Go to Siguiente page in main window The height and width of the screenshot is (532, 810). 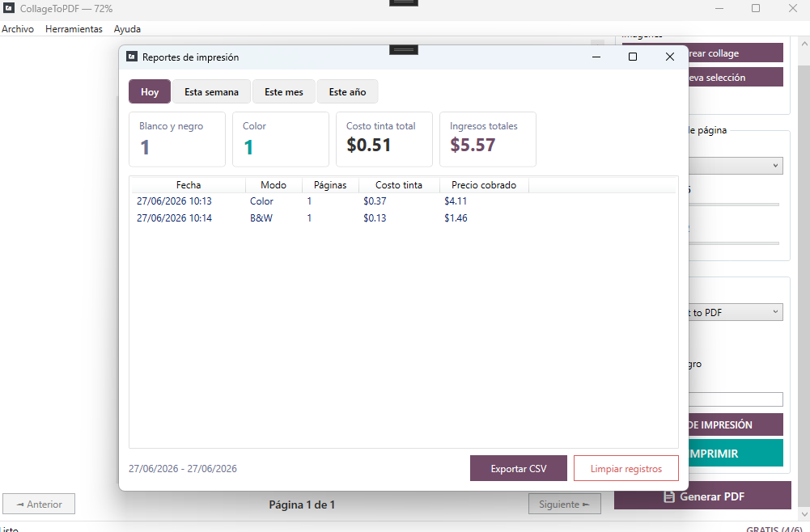pos(565,505)
